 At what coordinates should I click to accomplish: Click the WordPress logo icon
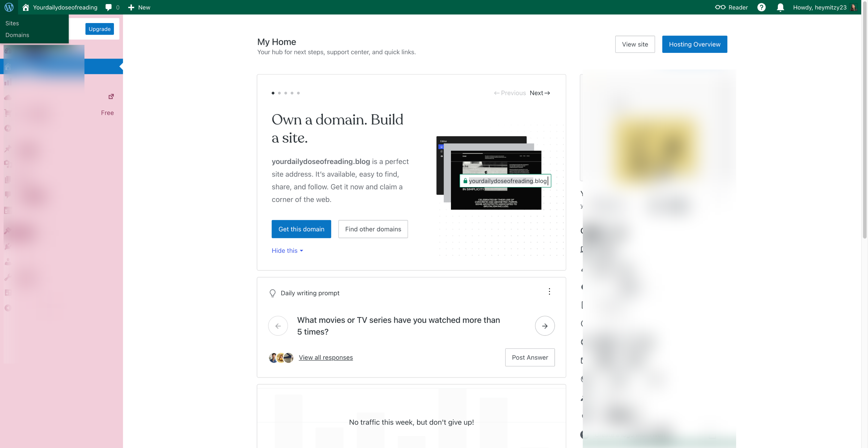9,7
